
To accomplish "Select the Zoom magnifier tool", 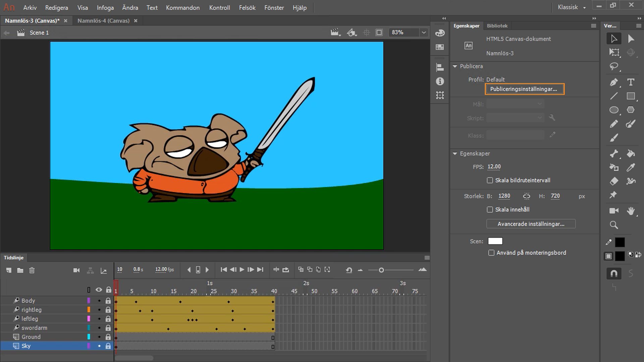I will 614,225.
